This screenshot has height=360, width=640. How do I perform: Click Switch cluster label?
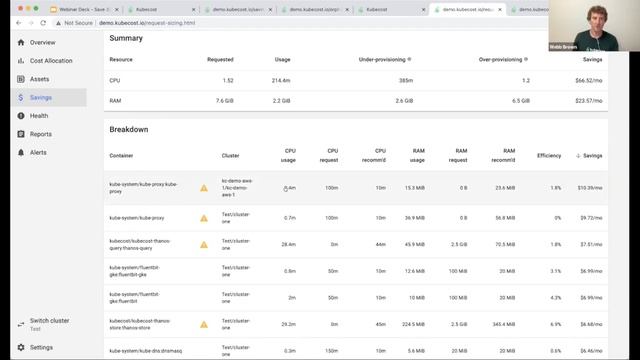[49, 321]
